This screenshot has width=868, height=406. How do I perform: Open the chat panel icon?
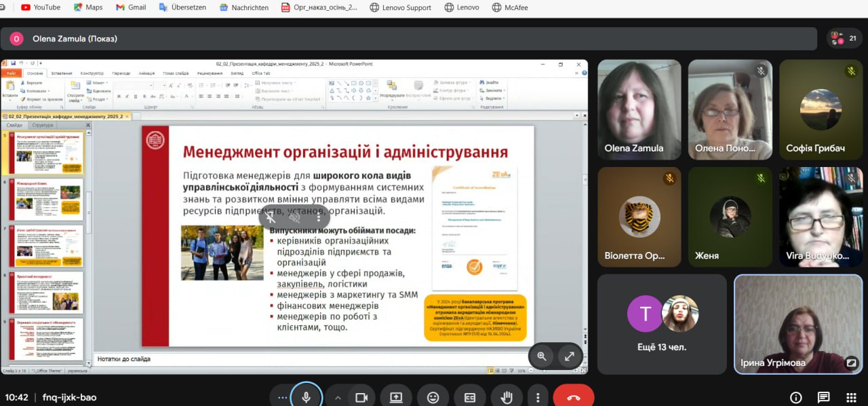(823, 397)
